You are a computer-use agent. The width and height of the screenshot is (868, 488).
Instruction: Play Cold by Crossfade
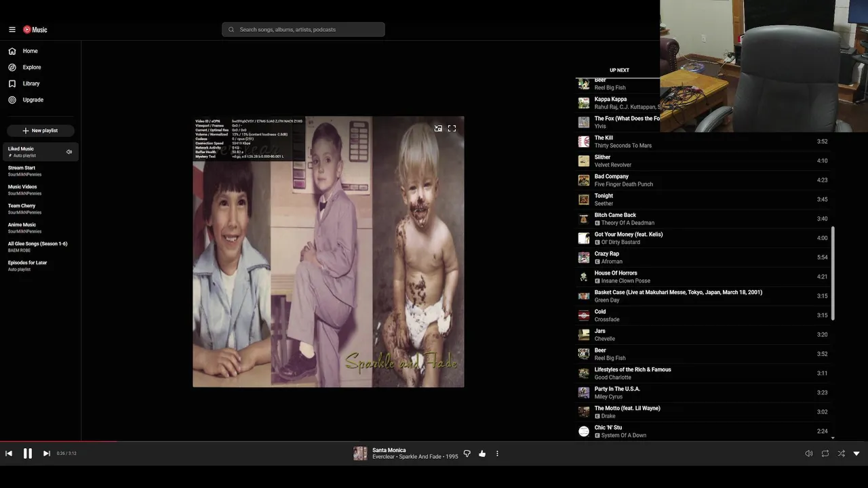point(703,315)
